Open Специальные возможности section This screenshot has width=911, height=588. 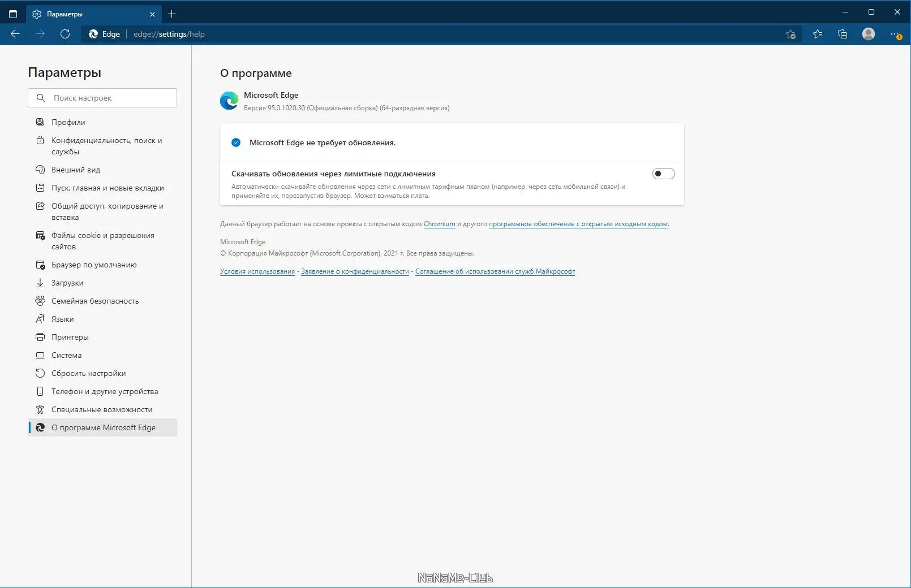102,409
